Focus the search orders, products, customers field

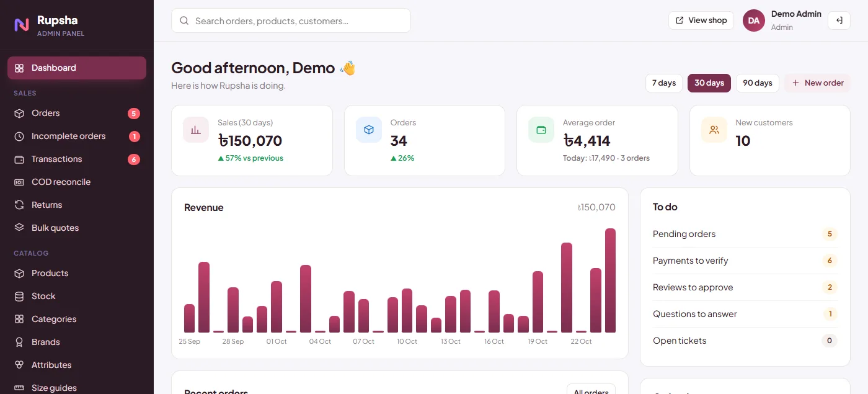291,20
